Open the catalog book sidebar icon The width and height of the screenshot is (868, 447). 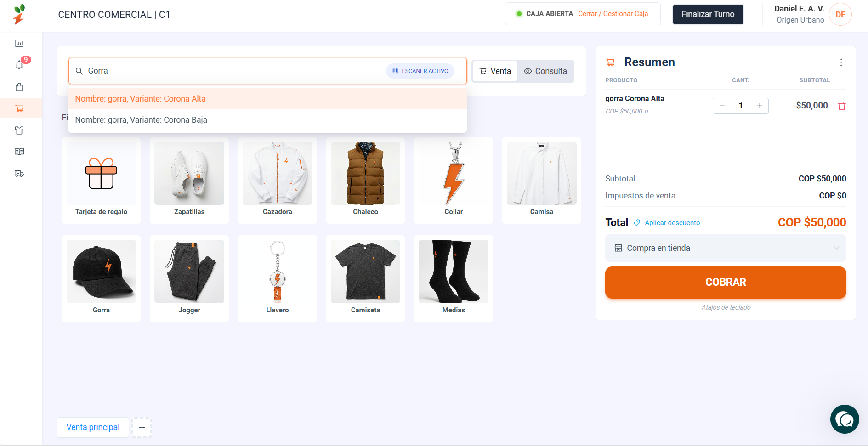pos(19,152)
